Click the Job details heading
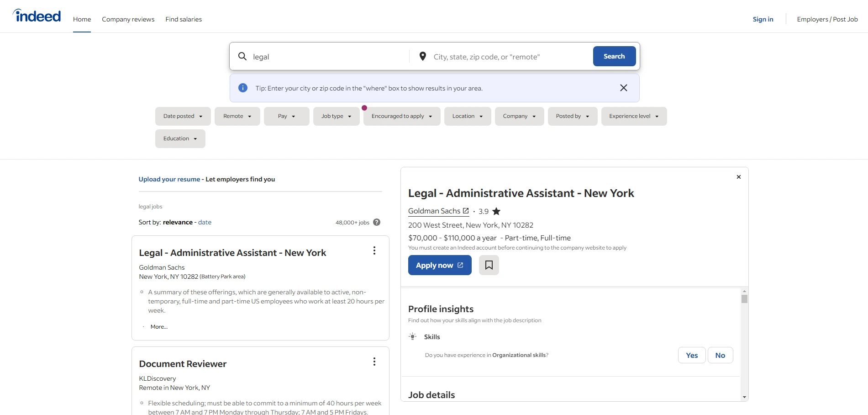This screenshot has height=415, width=868. (431, 395)
